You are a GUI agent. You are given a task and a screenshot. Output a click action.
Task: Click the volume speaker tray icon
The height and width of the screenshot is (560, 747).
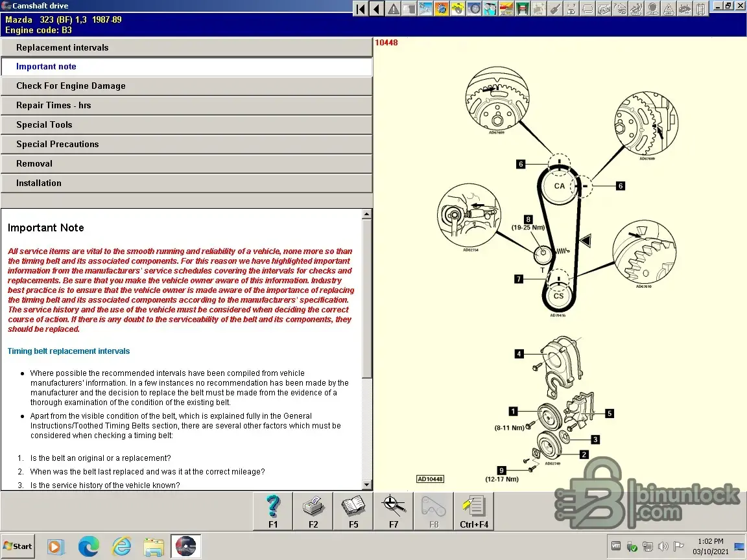pos(663,546)
